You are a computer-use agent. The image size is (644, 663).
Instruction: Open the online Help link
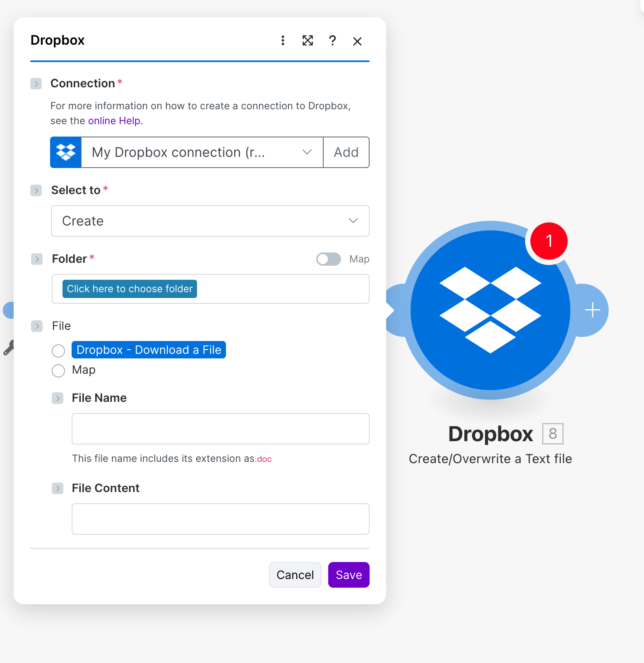point(114,121)
